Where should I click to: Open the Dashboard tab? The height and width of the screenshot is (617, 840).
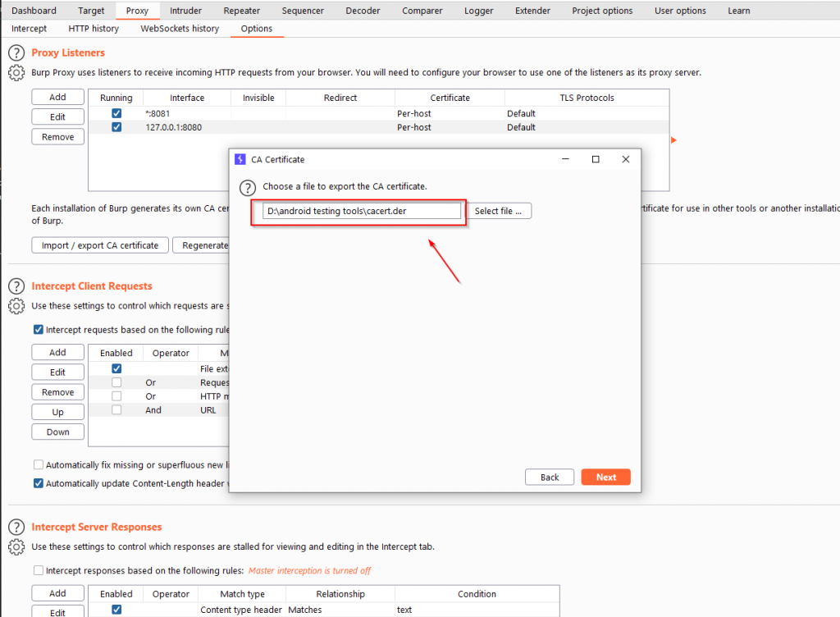tap(34, 11)
